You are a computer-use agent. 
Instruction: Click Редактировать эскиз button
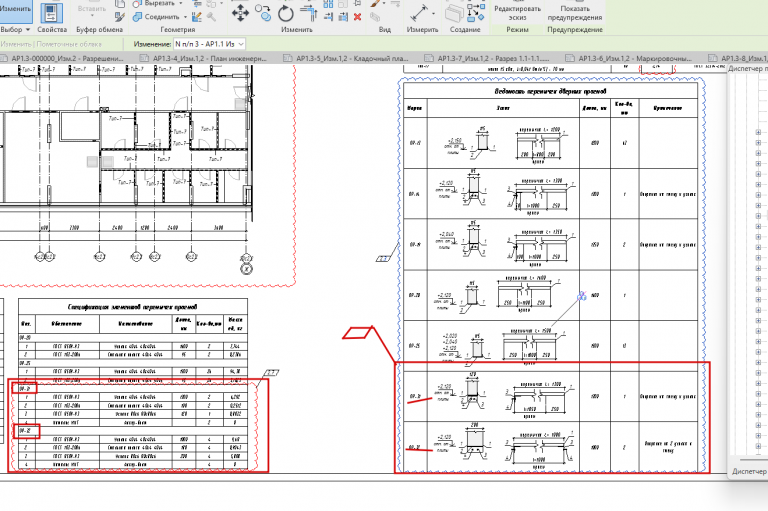(x=517, y=12)
